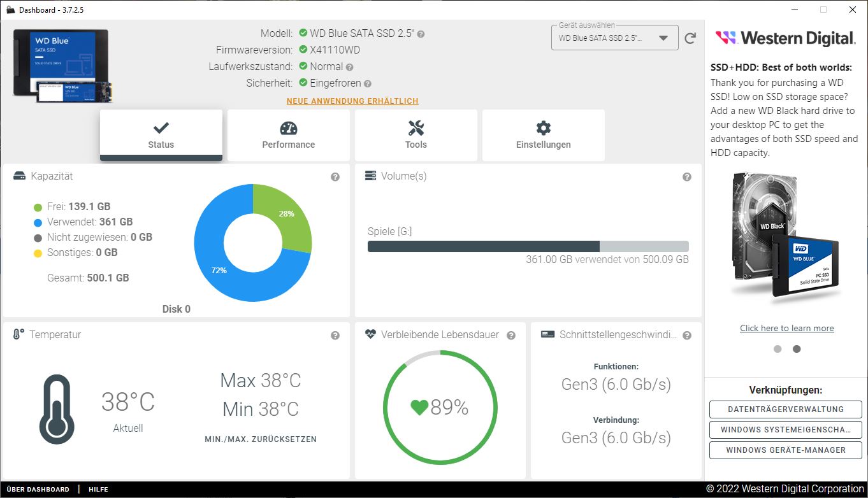This screenshot has height=498, width=868.
Task: Click the firmware value X41110WD
Action: pos(335,50)
